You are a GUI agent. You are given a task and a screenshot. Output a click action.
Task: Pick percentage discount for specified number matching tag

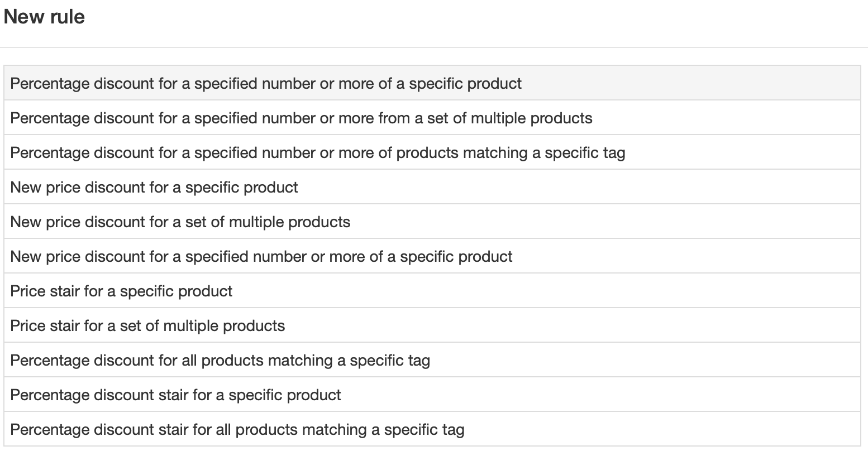[x=317, y=153]
